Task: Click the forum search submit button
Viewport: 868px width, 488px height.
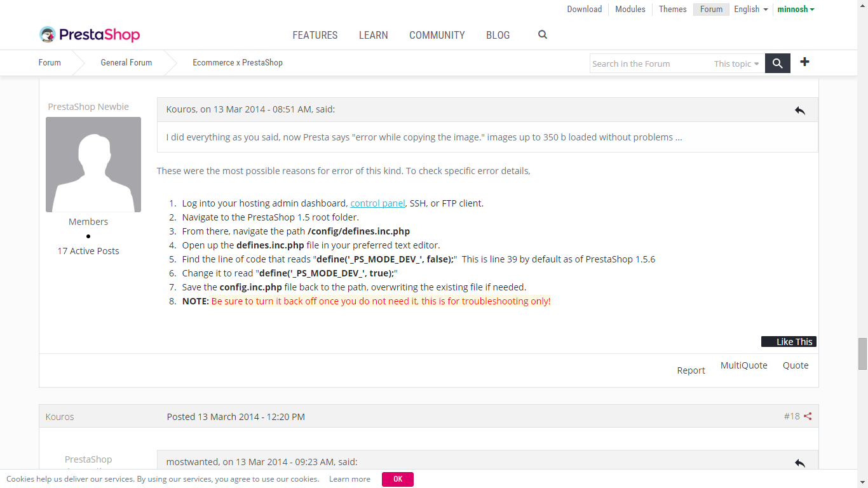Action: 778,64
